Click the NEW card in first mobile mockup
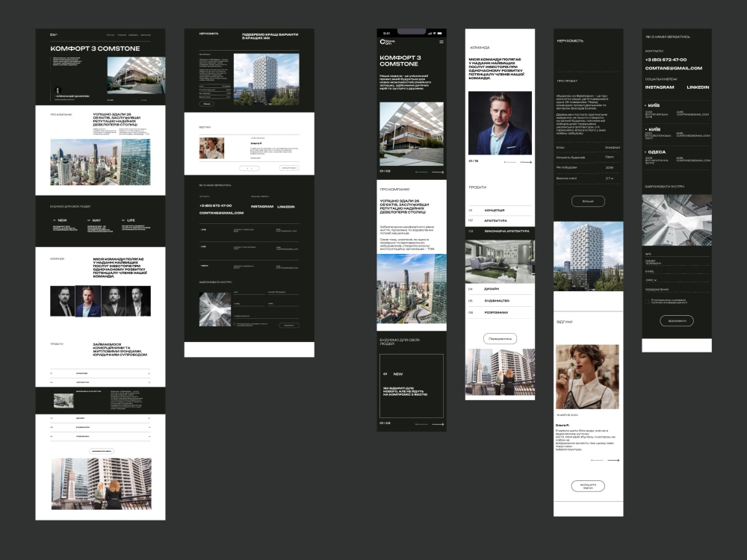 pos(412,386)
